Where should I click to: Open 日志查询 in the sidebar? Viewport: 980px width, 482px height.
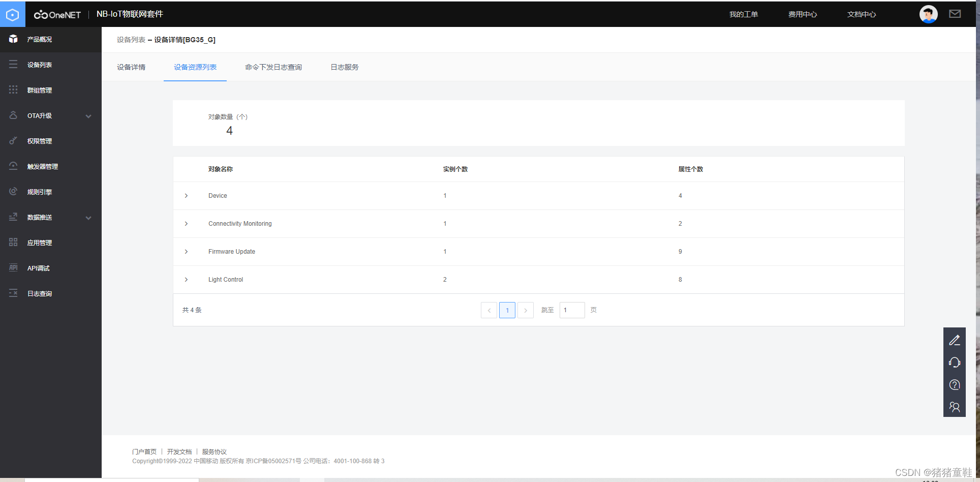(x=40, y=293)
